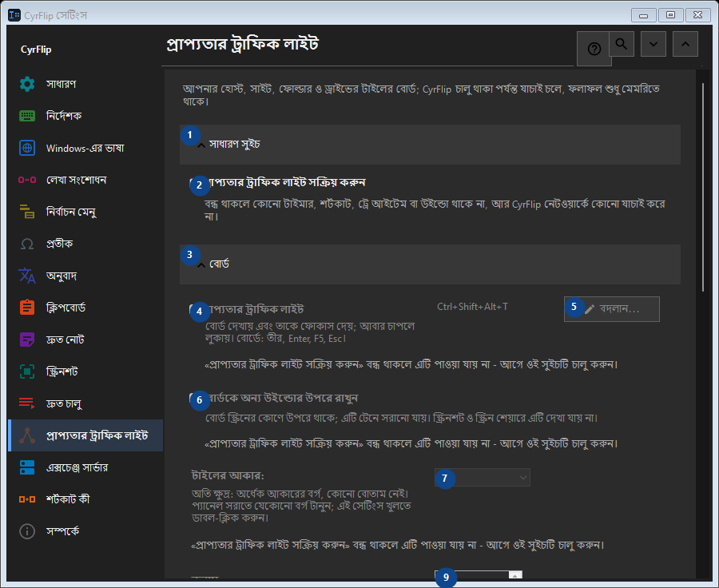Click the CyrFlip app icon in title bar
The width and height of the screenshot is (719, 588).
(14, 15)
